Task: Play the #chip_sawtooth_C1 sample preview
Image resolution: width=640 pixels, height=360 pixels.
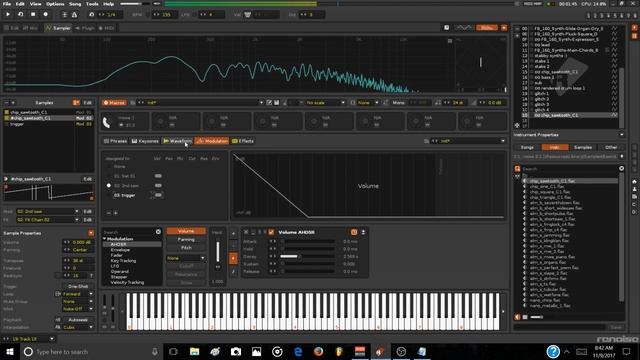Action: (x=6, y=179)
